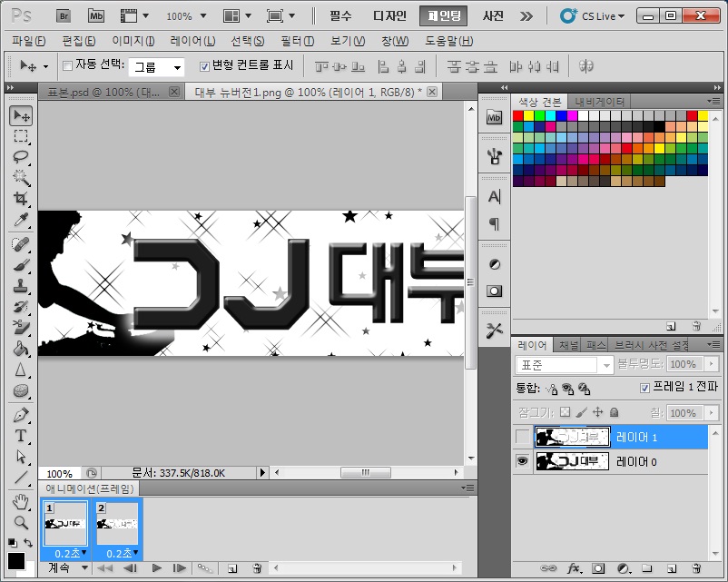Switch to the 사진 workspace
This screenshot has height=582, width=728.
(493, 16)
